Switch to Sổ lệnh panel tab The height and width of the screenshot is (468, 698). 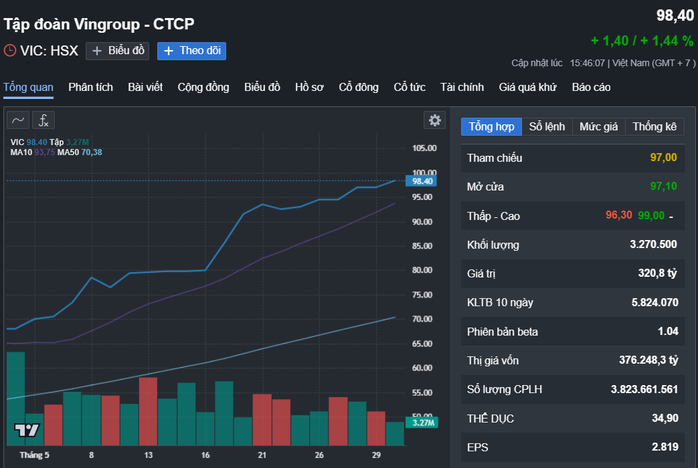pos(547,127)
